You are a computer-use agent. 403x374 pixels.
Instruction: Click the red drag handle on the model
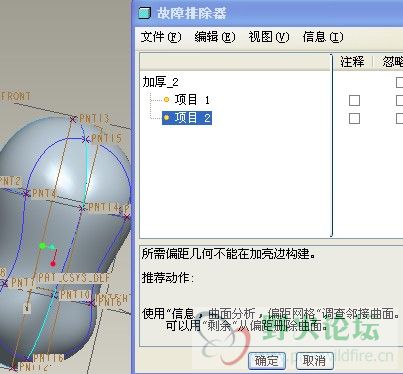pos(53,264)
